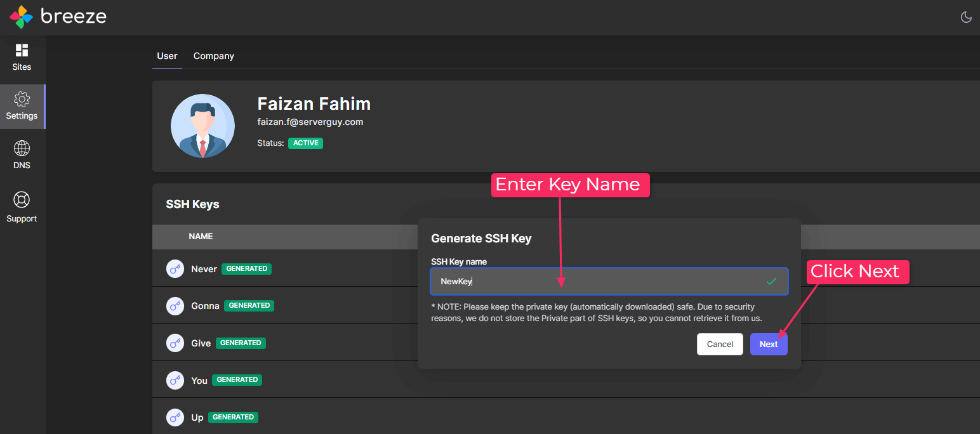Select the key named Gonna
The width and height of the screenshot is (980, 434).
[205, 306]
